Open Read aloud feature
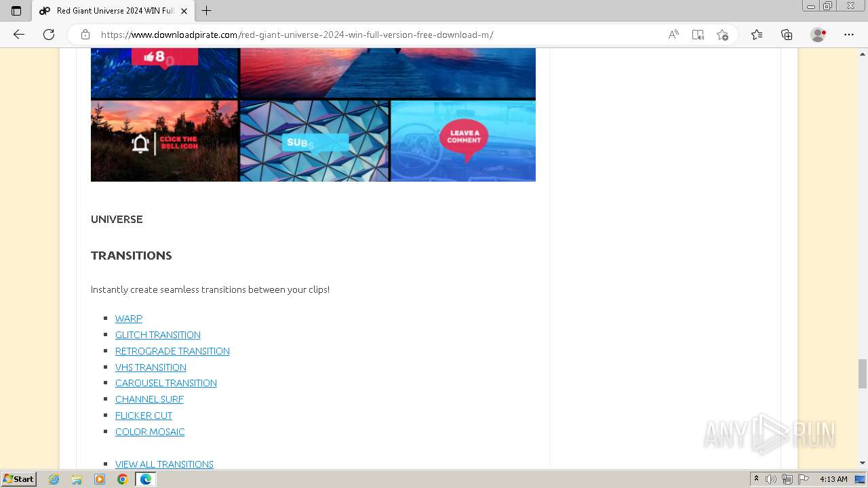The width and height of the screenshot is (868, 488). click(x=673, y=35)
